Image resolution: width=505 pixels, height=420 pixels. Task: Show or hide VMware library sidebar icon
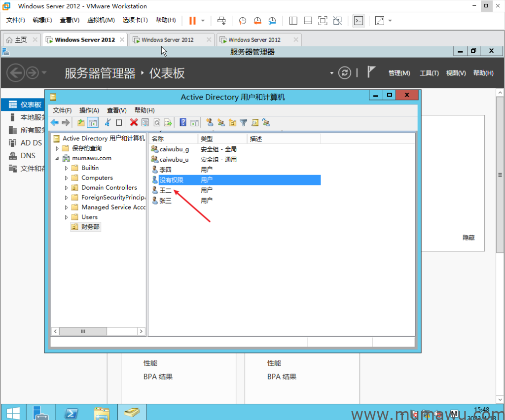coord(293,21)
